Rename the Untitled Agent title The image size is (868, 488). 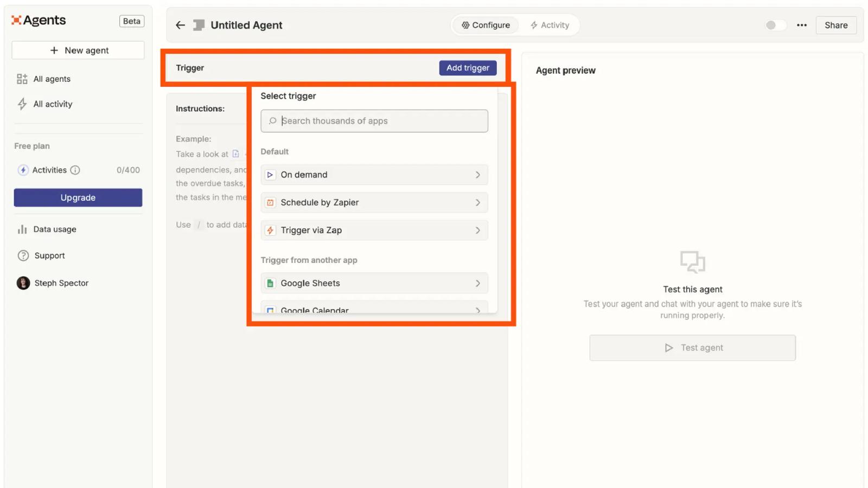pos(246,25)
